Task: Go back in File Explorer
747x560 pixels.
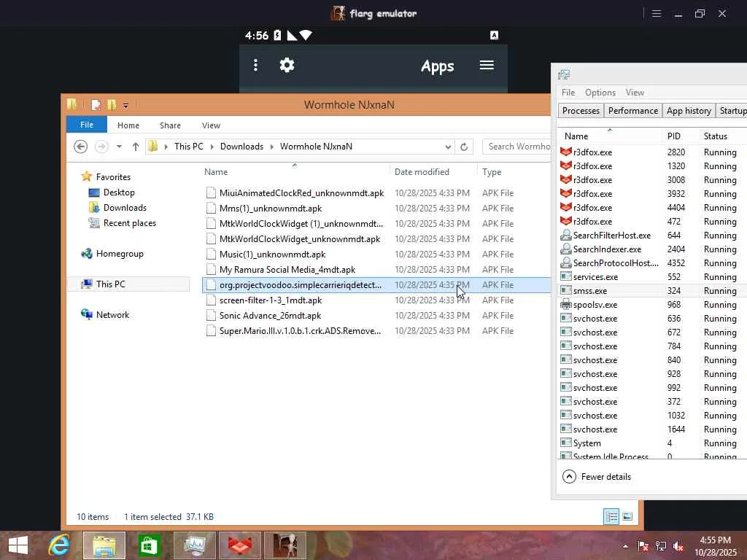Action: point(80,146)
